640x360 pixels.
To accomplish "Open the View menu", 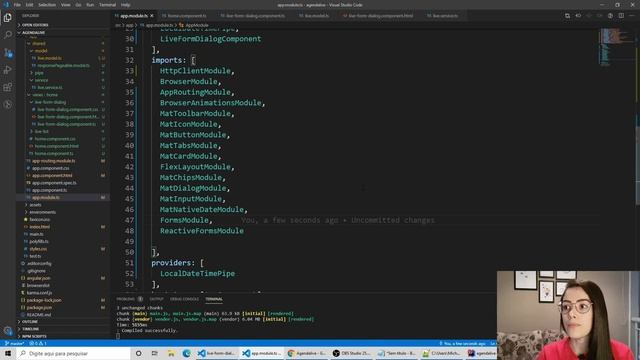I will pos(65,5).
